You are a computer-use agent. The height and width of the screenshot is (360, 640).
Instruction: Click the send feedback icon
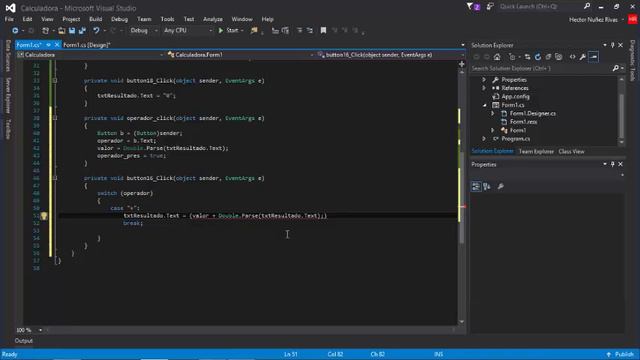(x=490, y=7)
